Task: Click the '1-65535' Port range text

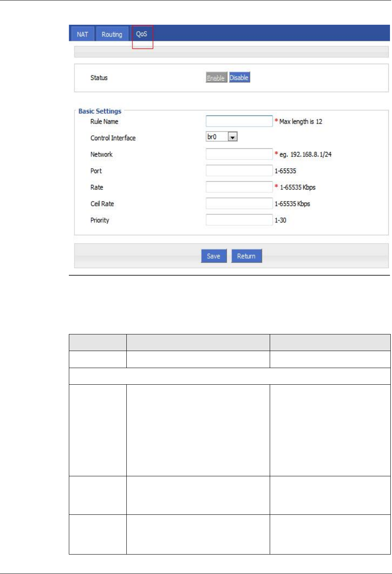Action: [285, 171]
